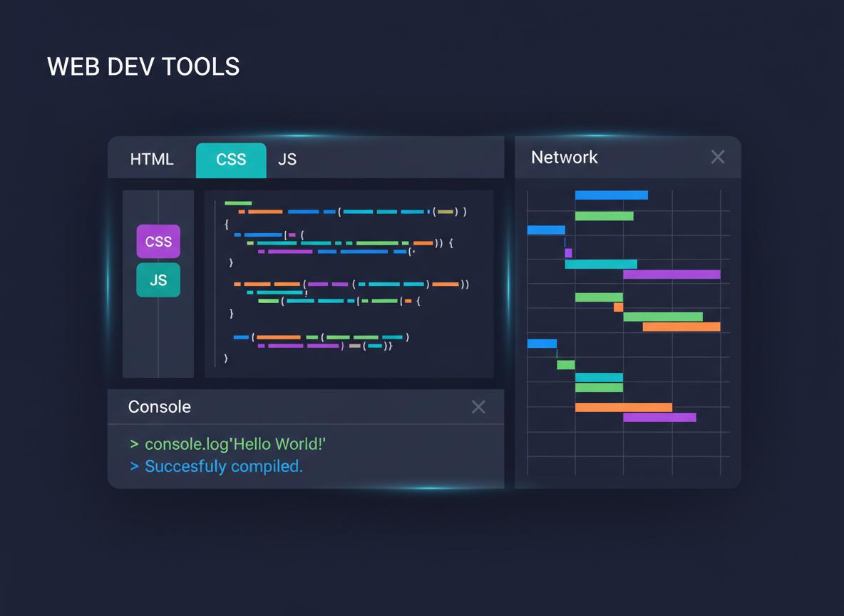Dismiss the Console panel with X
This screenshot has height=616, width=844.
tap(478, 406)
